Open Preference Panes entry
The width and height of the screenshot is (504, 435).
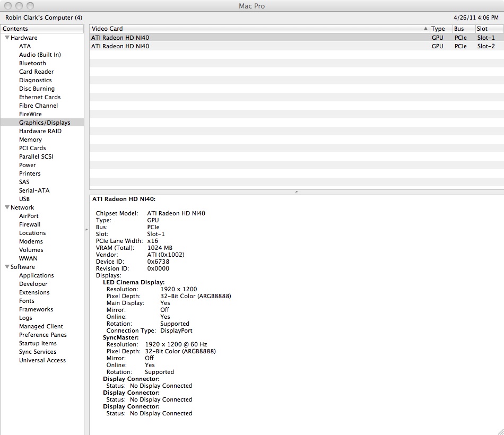click(x=43, y=335)
